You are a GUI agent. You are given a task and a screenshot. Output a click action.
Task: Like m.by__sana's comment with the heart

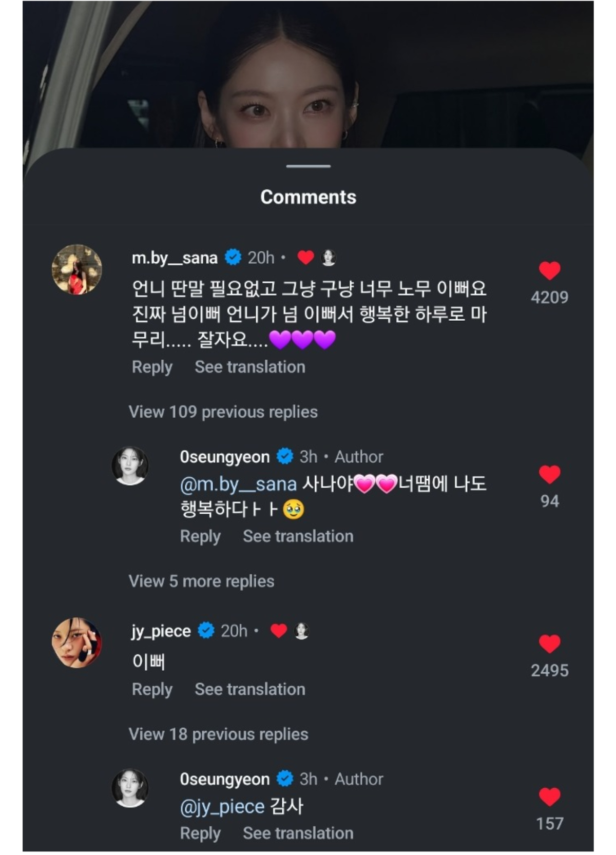point(549,271)
